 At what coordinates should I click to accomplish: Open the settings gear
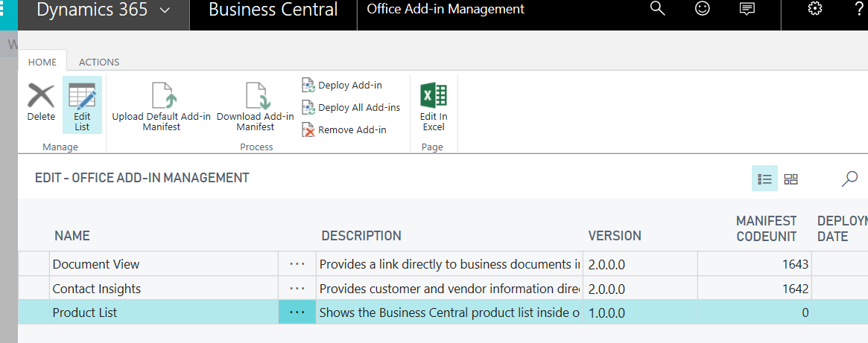(x=815, y=9)
